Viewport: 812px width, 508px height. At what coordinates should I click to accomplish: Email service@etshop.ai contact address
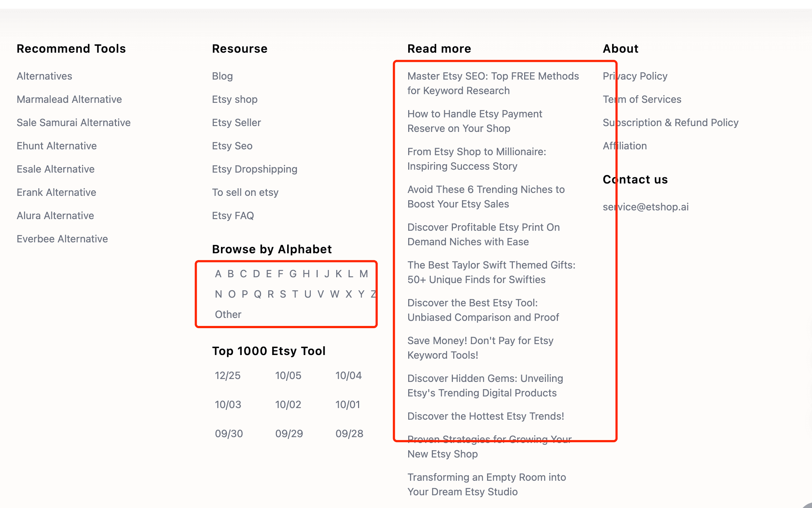point(646,207)
